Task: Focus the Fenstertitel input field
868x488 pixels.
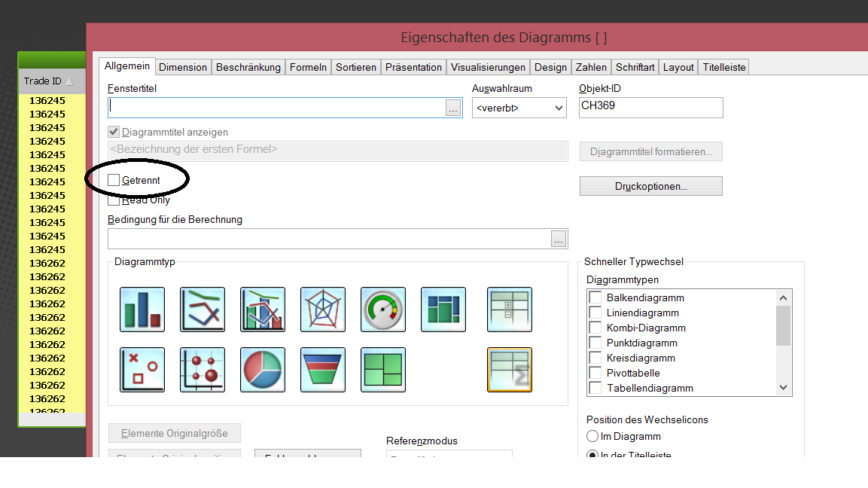Action: click(277, 108)
